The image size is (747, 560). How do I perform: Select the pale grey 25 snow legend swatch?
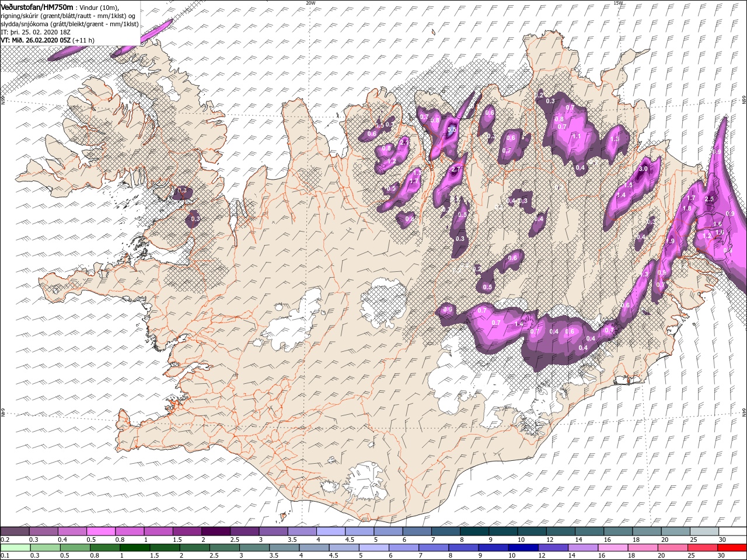(704, 531)
